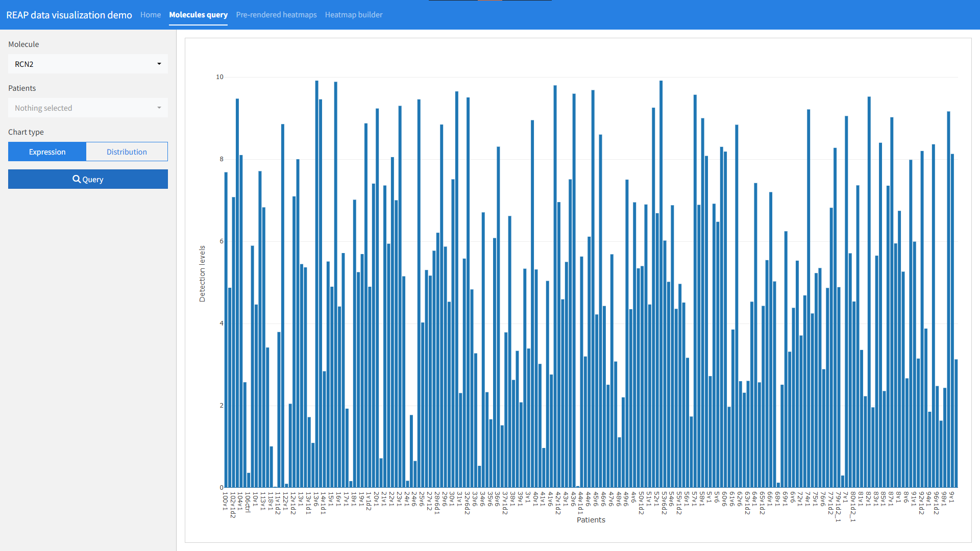The image size is (980, 551).
Task: Go to the Home tab
Action: coord(151,15)
